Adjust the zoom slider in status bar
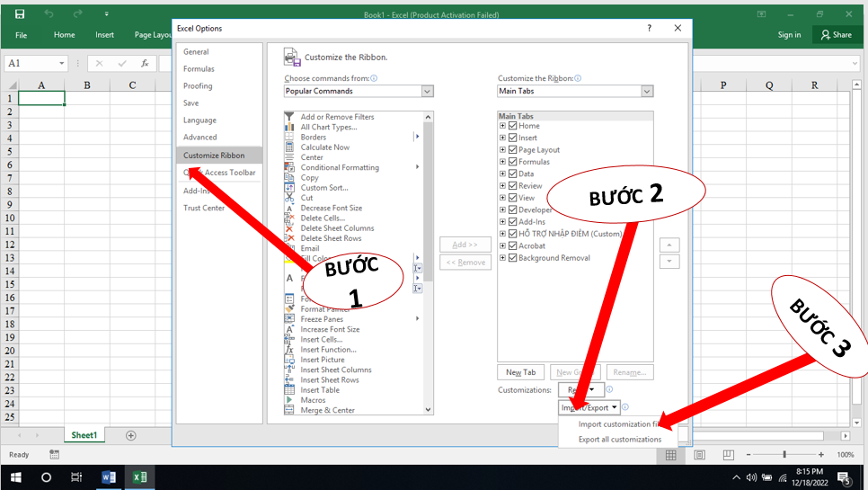 pyautogui.click(x=784, y=455)
